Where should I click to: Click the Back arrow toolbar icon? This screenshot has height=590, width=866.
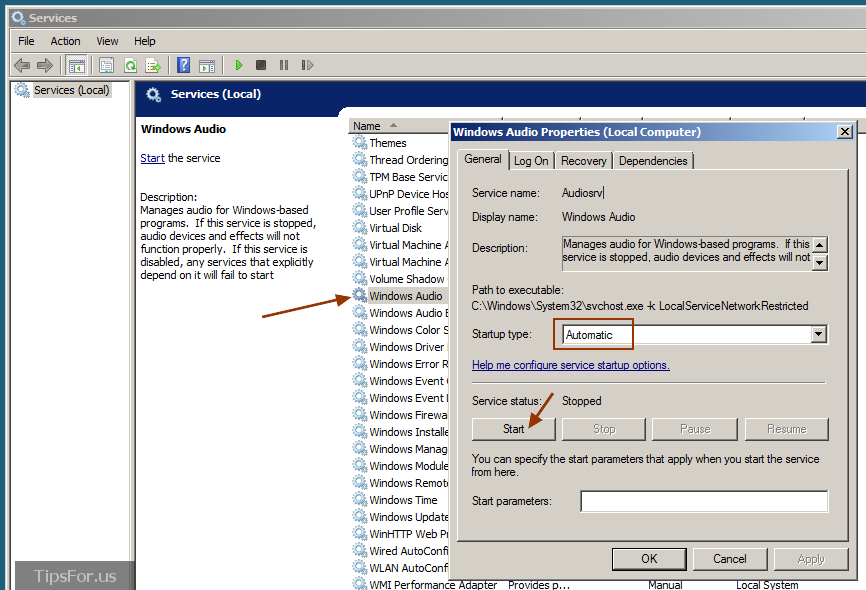click(x=22, y=65)
